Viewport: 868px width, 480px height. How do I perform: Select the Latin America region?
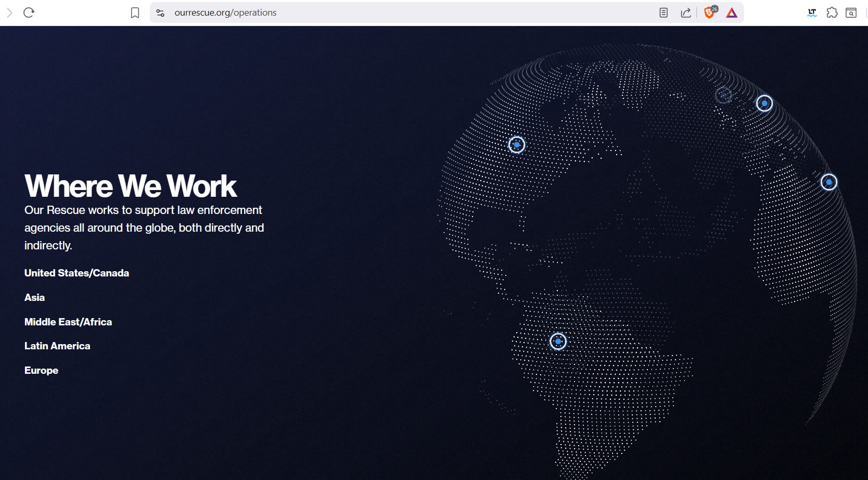(x=57, y=346)
